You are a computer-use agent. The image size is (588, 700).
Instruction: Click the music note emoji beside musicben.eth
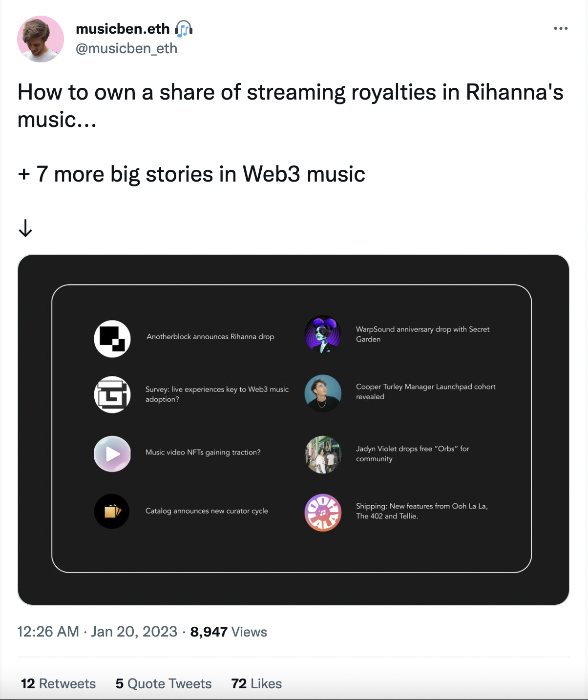pyautogui.click(x=183, y=28)
